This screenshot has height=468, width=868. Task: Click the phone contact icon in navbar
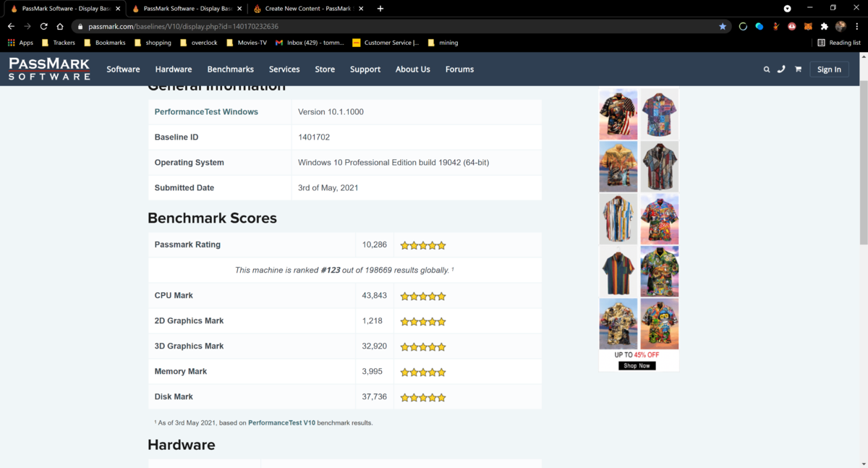[781, 69]
